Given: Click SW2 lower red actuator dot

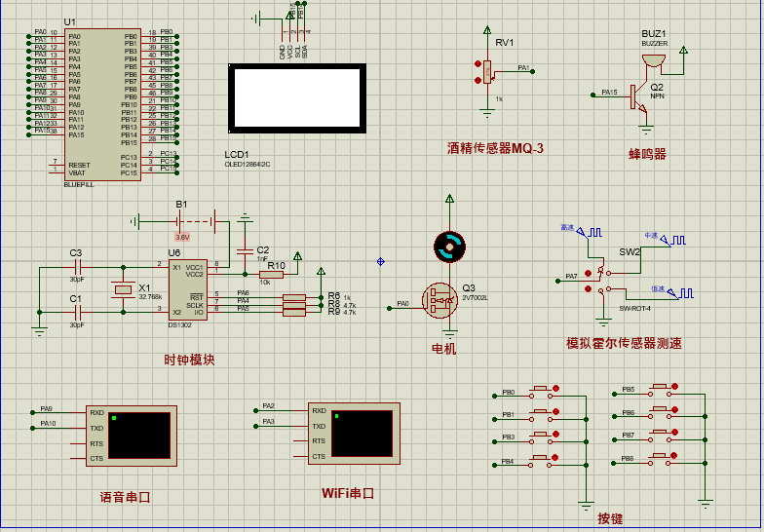Looking at the screenshot, I should 589,289.
